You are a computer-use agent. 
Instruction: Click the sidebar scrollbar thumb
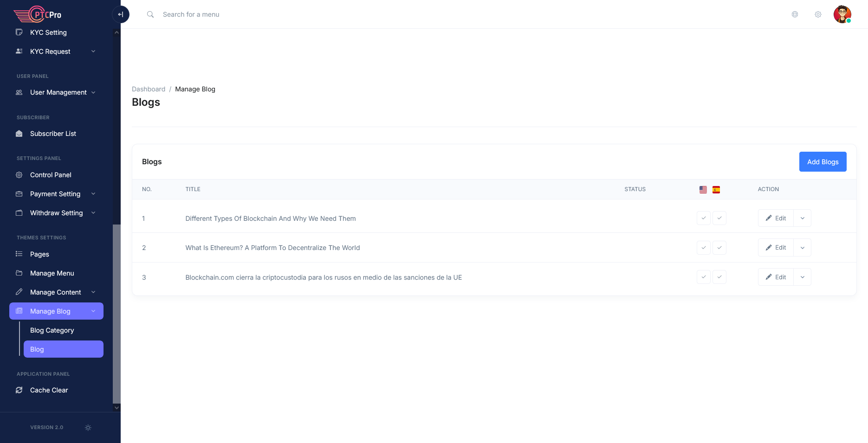[117, 314]
